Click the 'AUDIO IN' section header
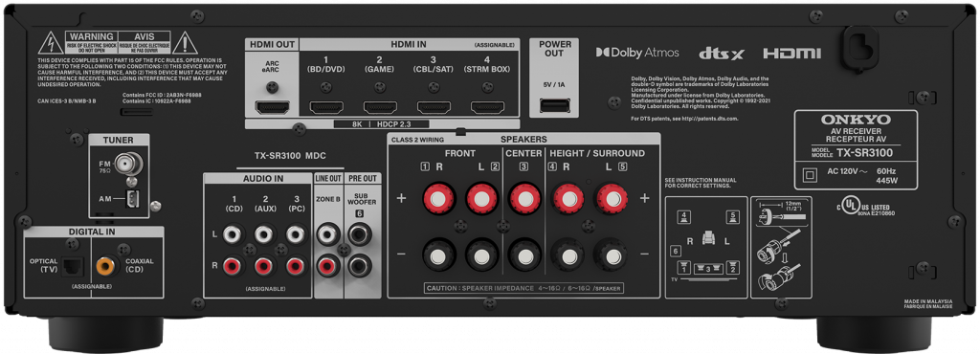Image resolution: width=980 pixels, height=354 pixels. [263, 179]
